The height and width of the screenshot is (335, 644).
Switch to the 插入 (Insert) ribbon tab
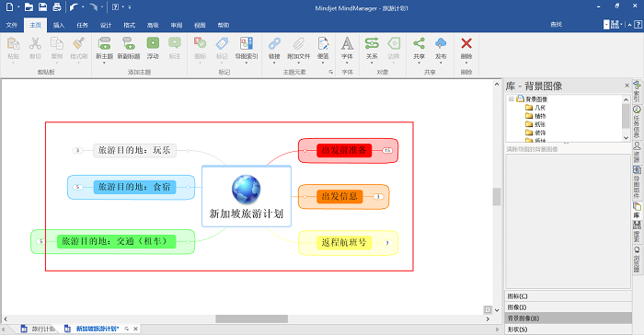coord(59,25)
